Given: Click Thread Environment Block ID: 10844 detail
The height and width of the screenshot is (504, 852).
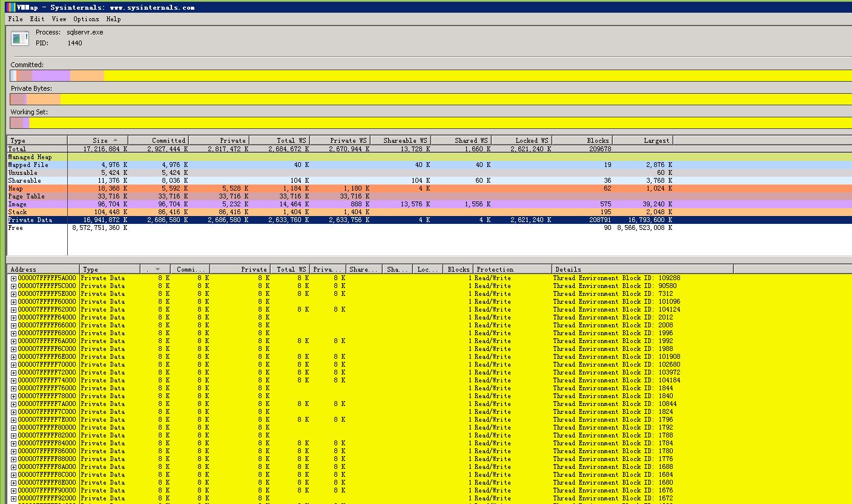Looking at the screenshot, I should coord(615,404).
